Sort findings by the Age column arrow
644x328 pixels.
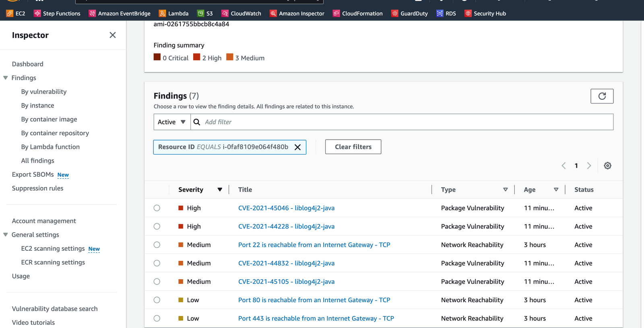[x=556, y=190]
